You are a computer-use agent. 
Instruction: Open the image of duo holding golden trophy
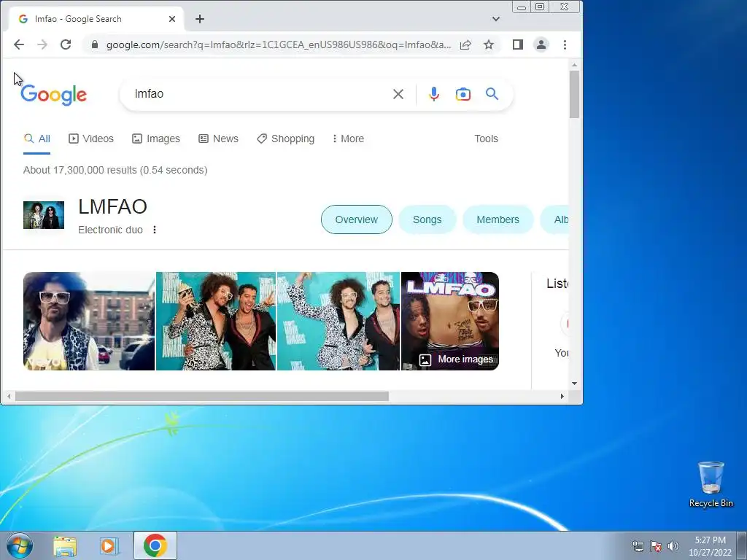[x=216, y=321]
